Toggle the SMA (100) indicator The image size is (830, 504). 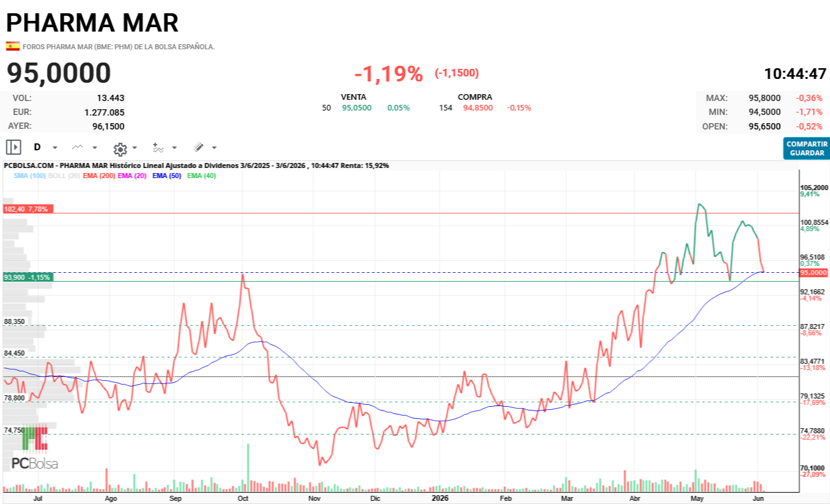[30, 176]
